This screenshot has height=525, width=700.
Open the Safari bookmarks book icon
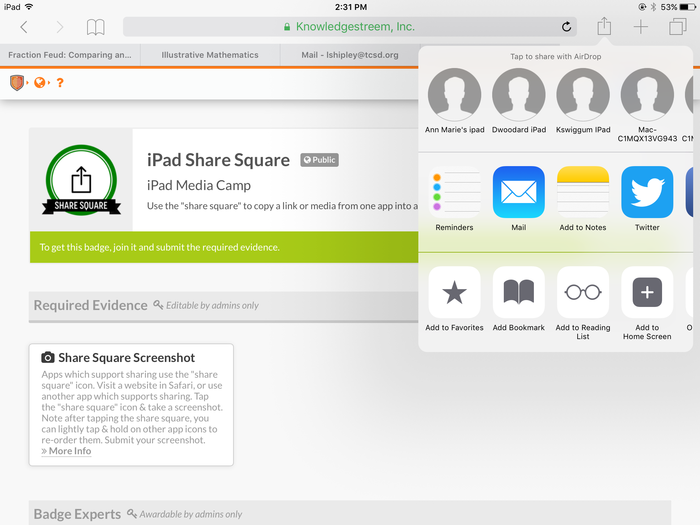tap(95, 27)
